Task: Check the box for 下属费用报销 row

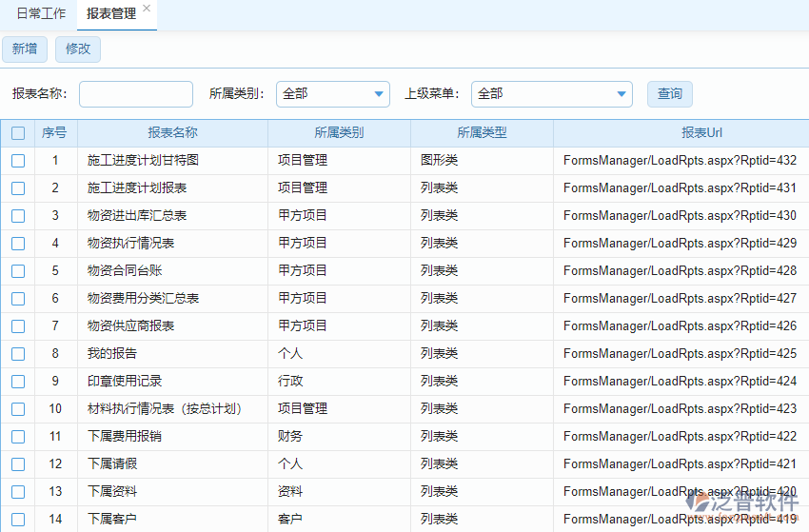Action: 18,437
